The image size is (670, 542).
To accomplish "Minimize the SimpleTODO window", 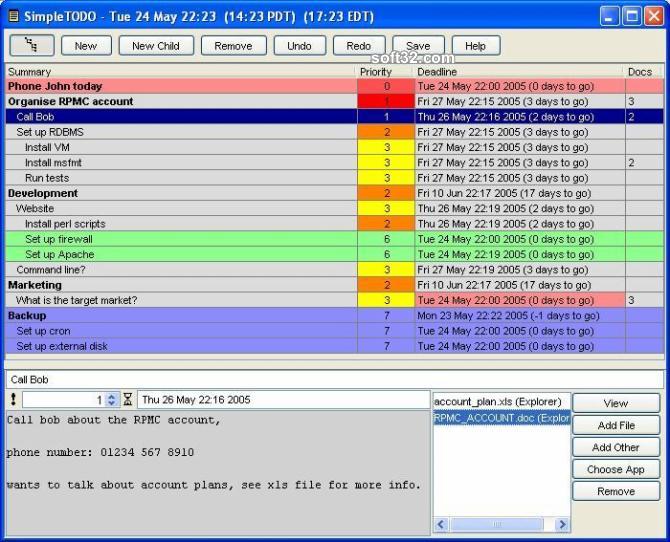I will click(609, 17).
